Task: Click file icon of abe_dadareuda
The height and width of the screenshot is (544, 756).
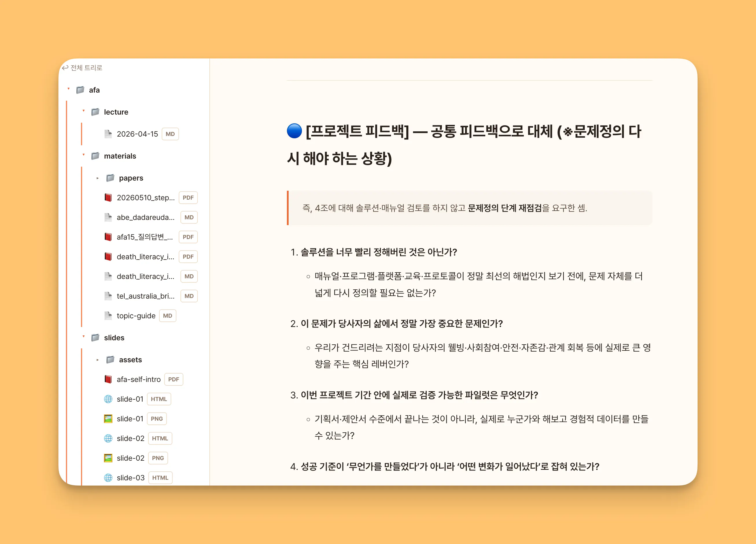Action: (108, 218)
